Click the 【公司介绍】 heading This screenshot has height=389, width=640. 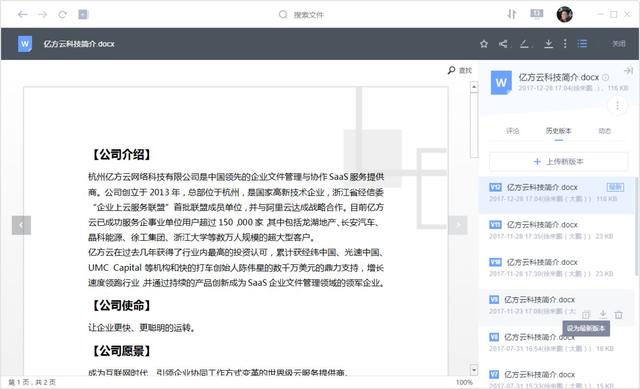tap(119, 154)
